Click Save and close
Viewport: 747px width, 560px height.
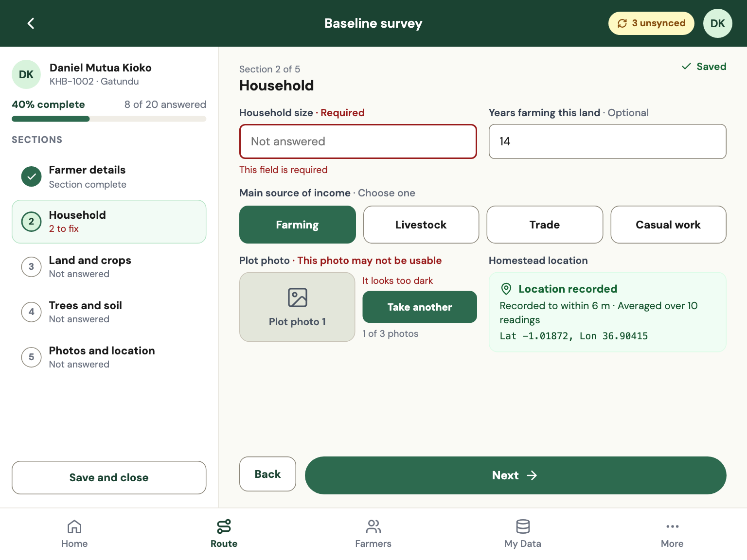pos(109,477)
